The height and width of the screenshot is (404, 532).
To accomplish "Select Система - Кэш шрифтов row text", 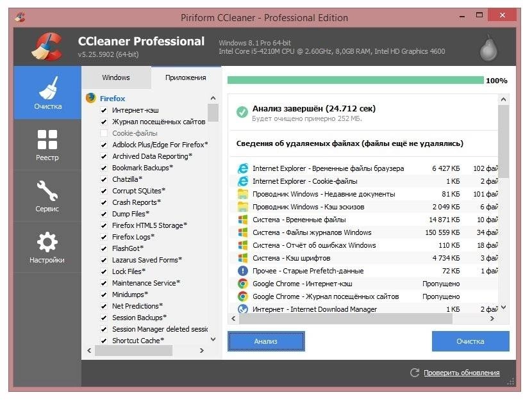I will click(x=292, y=258).
